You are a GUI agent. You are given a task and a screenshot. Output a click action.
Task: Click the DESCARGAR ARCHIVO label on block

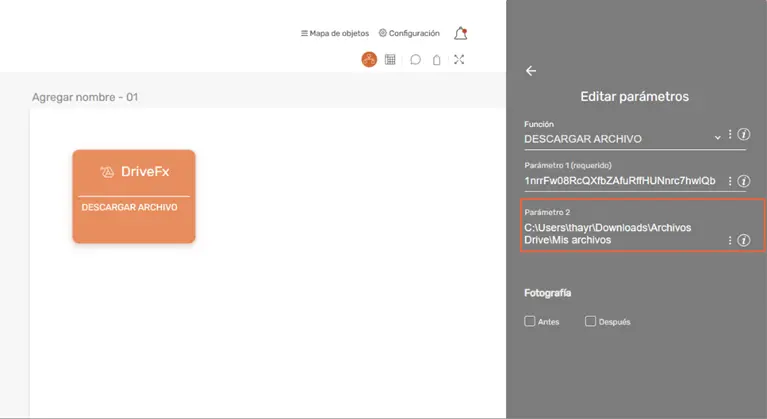point(130,207)
